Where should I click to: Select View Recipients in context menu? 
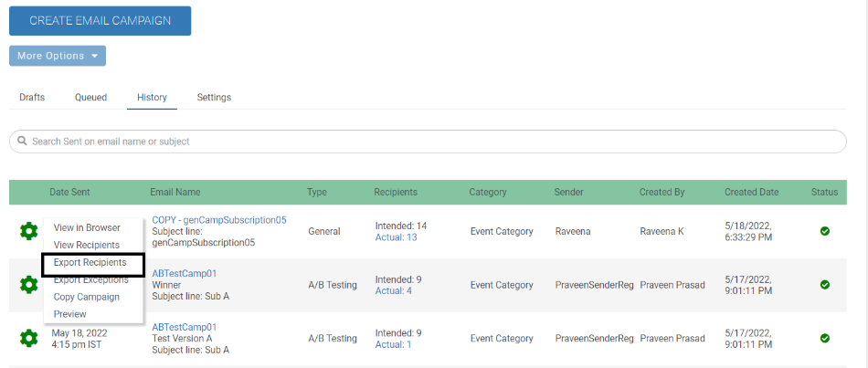pyautogui.click(x=87, y=245)
